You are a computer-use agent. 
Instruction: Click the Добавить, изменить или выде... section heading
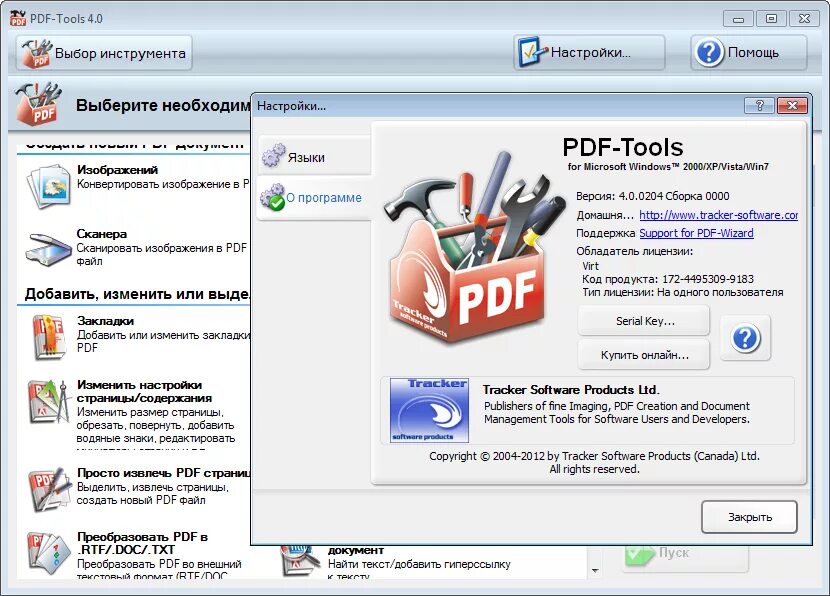click(137, 294)
